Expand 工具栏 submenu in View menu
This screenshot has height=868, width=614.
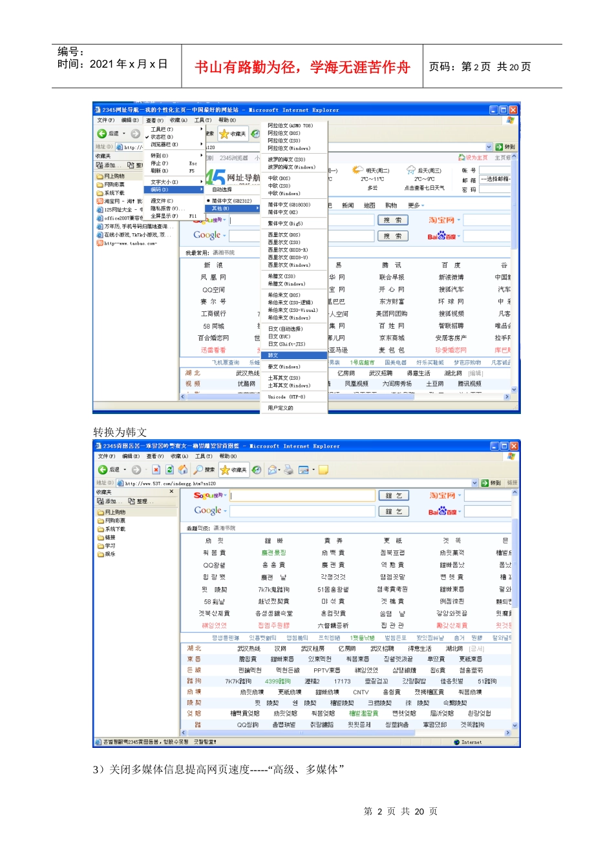tap(173, 129)
